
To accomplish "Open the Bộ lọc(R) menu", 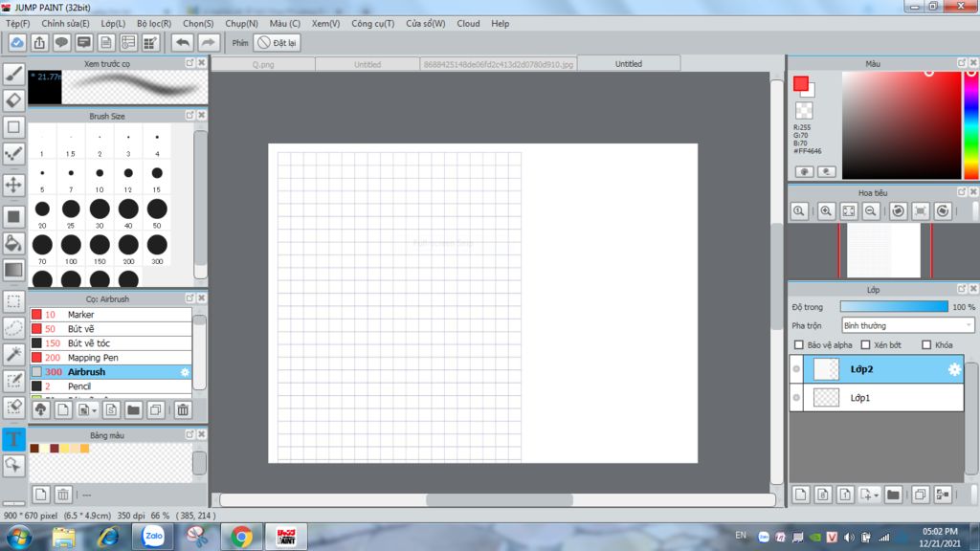I will pos(154,23).
